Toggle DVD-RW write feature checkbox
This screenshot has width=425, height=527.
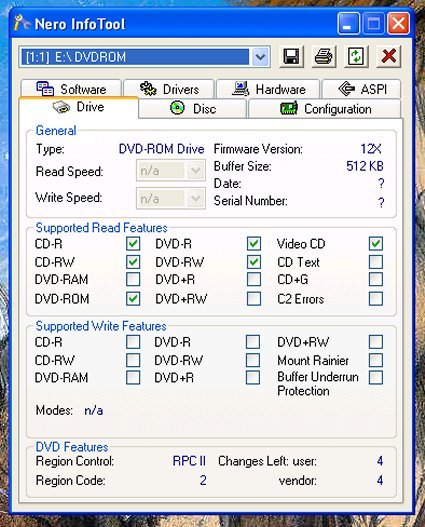coord(253,360)
